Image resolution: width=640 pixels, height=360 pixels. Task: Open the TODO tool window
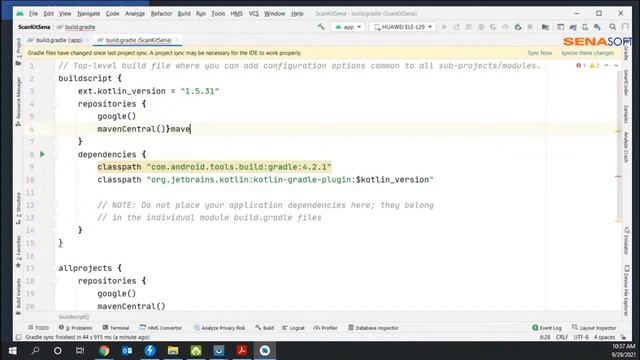tap(38, 328)
